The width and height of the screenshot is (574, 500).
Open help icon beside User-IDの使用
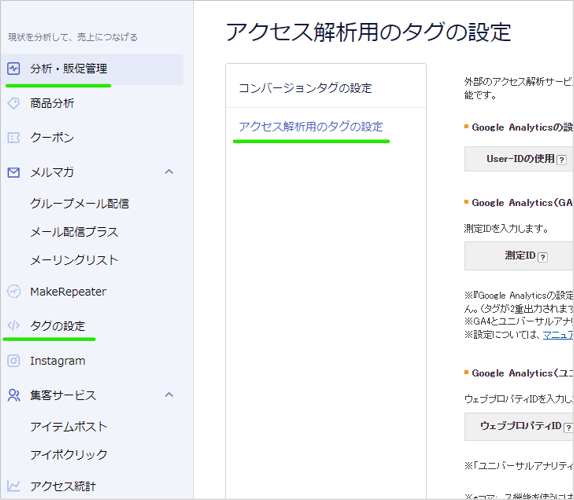point(562,160)
